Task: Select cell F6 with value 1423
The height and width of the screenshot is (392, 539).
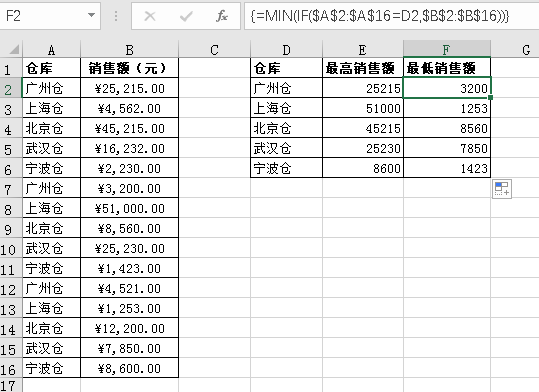Action: click(447, 168)
